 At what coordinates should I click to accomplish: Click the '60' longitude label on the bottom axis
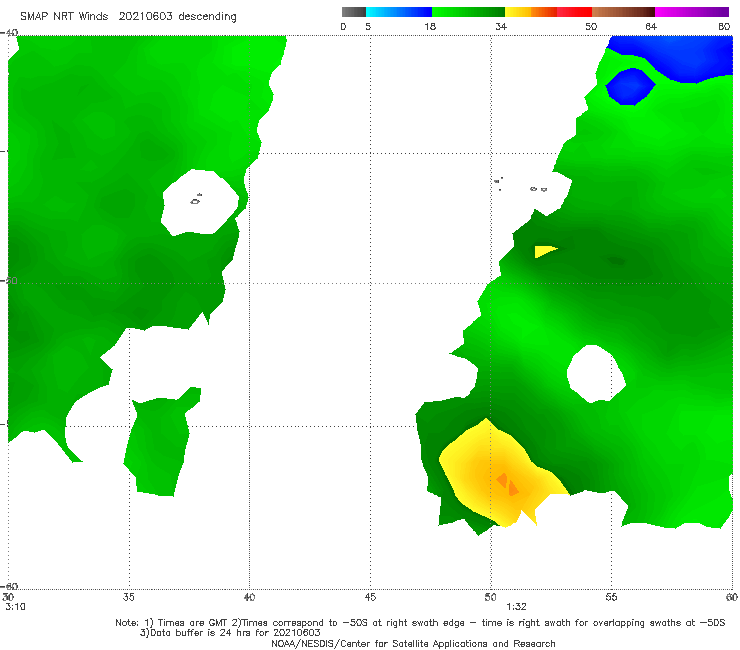click(732, 597)
